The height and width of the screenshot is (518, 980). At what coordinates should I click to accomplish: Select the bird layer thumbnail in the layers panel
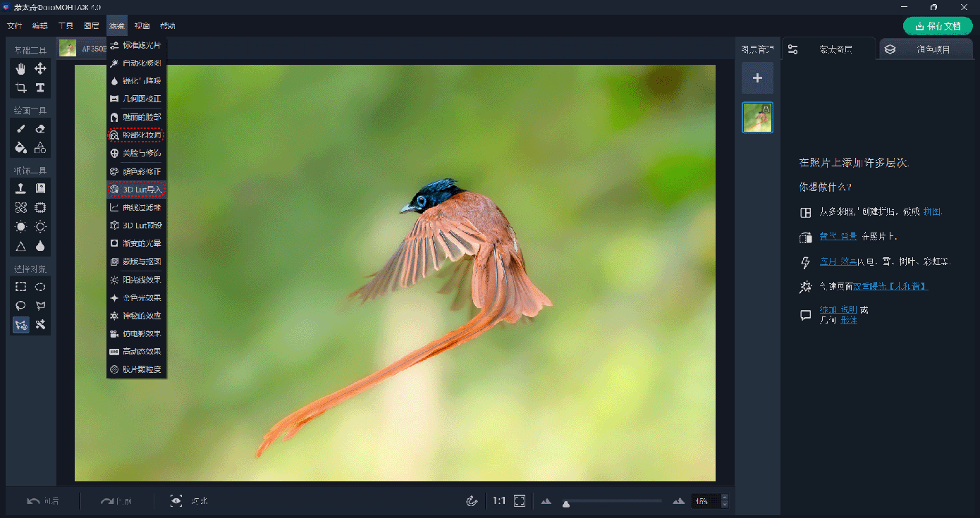[x=757, y=118]
